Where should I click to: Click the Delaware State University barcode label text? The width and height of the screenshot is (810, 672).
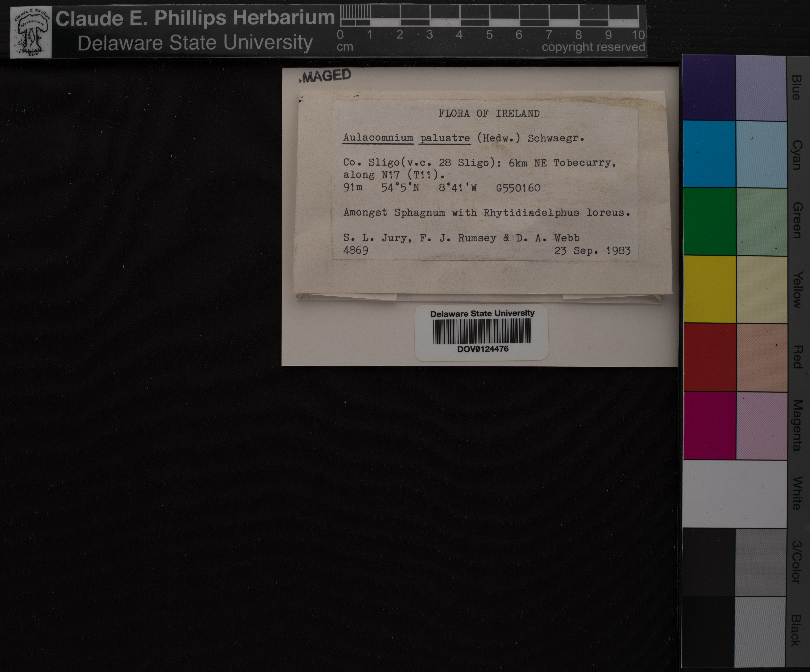(x=482, y=314)
